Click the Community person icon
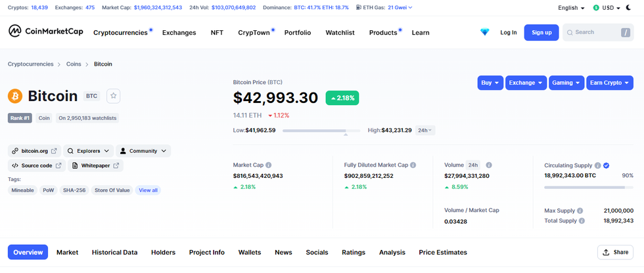644x273 pixels. (123, 151)
